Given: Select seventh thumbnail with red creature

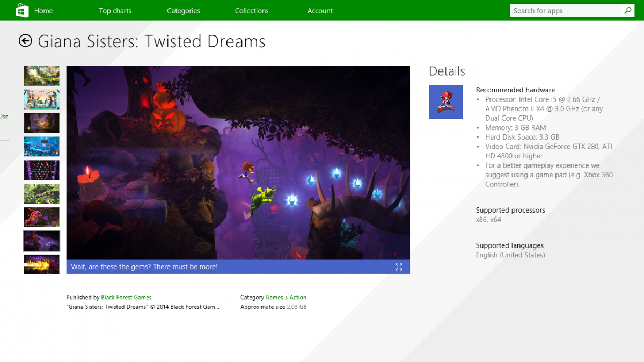Looking at the screenshot, I should coord(42,218).
